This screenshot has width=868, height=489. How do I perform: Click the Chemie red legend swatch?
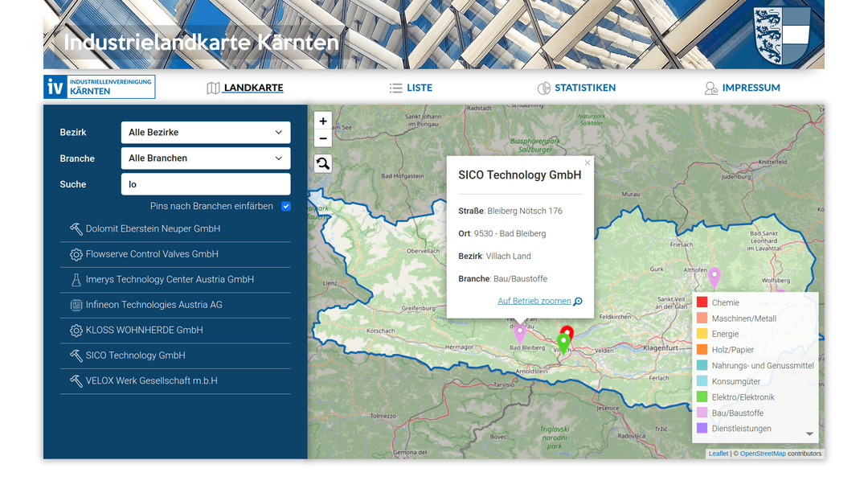[702, 302]
